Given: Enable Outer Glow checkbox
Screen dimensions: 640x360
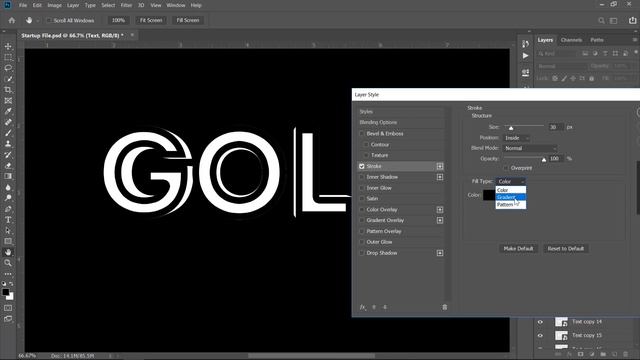Looking at the screenshot, I should pos(362,242).
